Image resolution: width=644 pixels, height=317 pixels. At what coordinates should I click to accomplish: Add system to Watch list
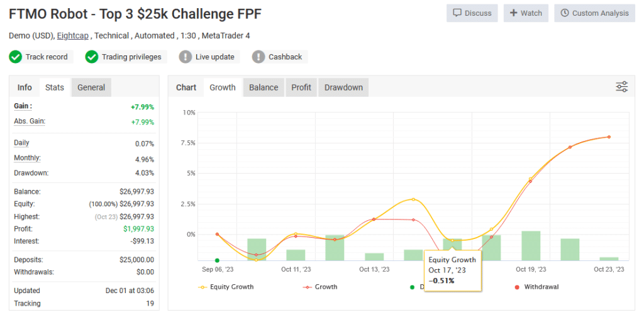pos(526,13)
